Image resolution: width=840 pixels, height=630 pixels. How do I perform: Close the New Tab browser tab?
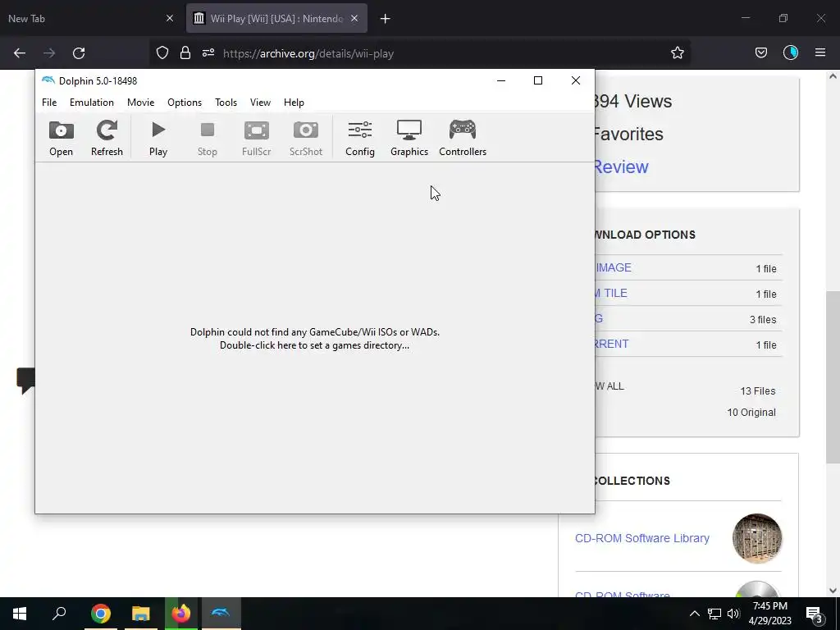[170, 18]
